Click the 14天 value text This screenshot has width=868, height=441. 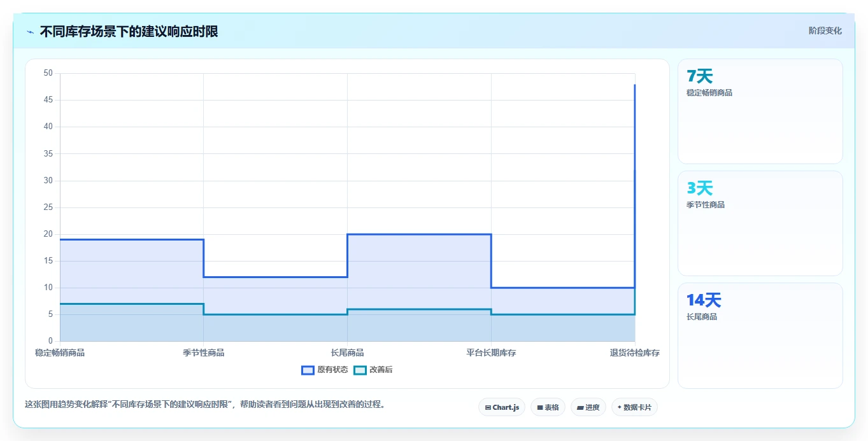(704, 300)
